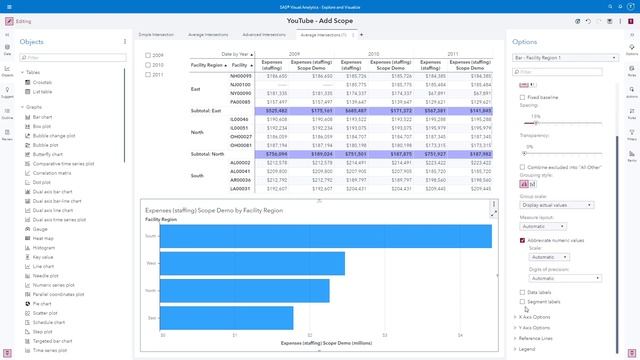This screenshot has height=360, width=640.
Task: Enable the Segment labels checkbox
Action: click(522, 302)
